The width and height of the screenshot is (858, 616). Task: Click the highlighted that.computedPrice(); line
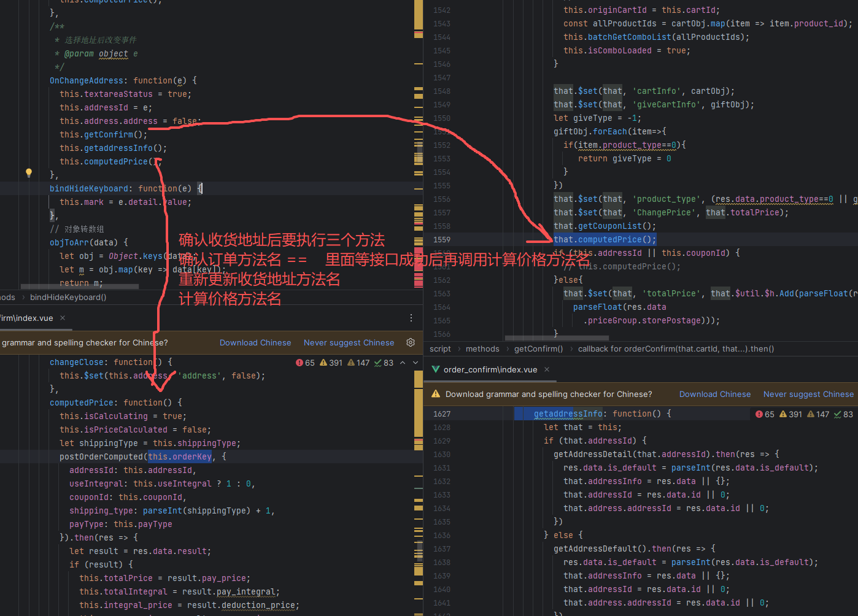605,239
